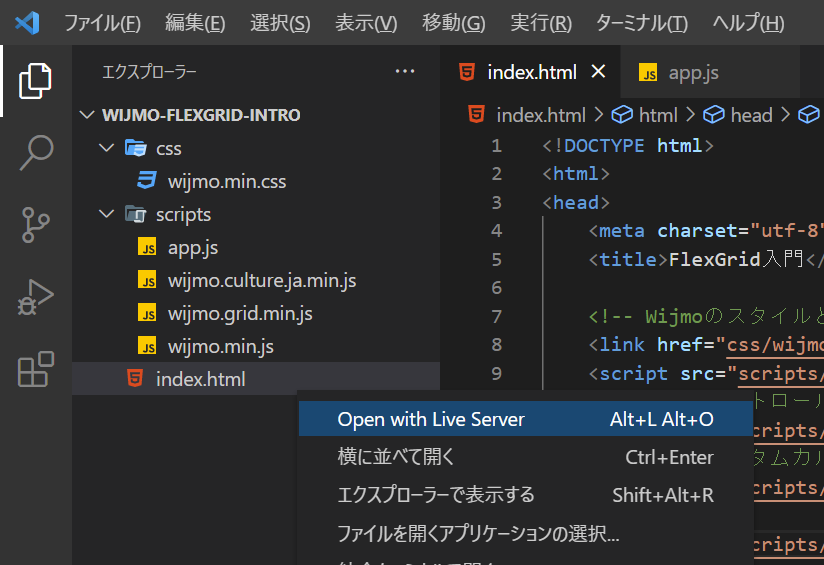824x565 pixels.
Task: Click the title FlexGrid入門 code line
Action: tap(706, 259)
